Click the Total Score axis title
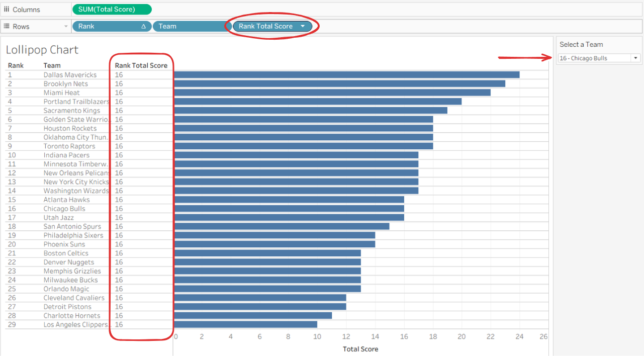The image size is (644, 356). pos(360,349)
